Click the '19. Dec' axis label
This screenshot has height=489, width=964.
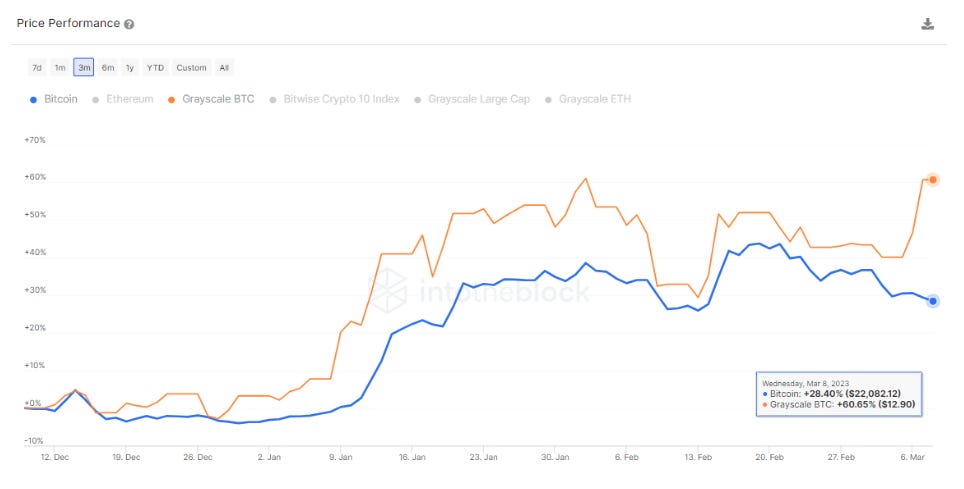pos(126,457)
